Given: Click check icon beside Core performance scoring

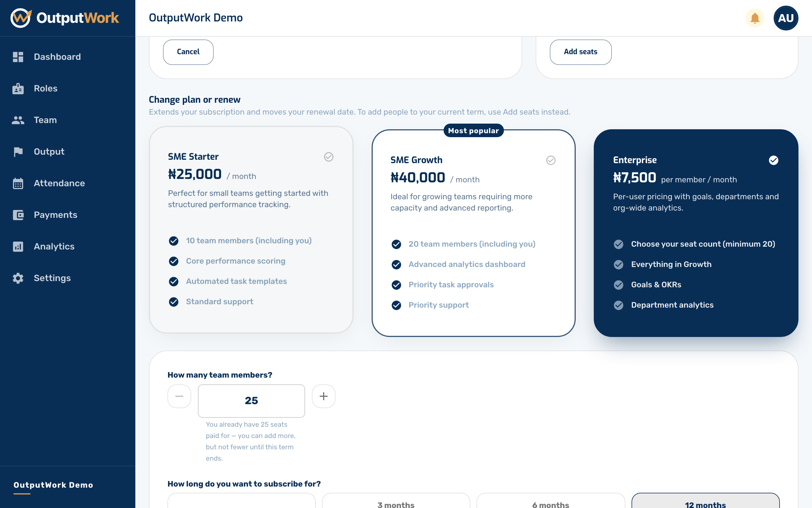Looking at the screenshot, I should pyautogui.click(x=173, y=261).
